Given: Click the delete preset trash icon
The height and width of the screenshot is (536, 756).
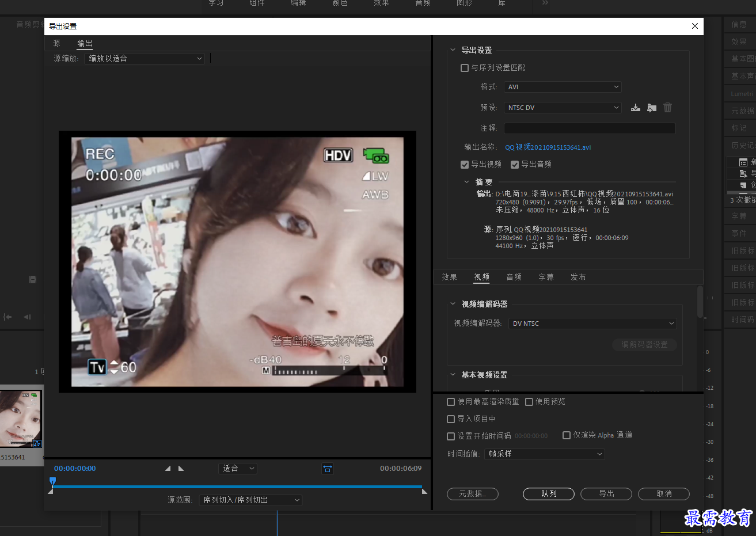Looking at the screenshot, I should 668,108.
